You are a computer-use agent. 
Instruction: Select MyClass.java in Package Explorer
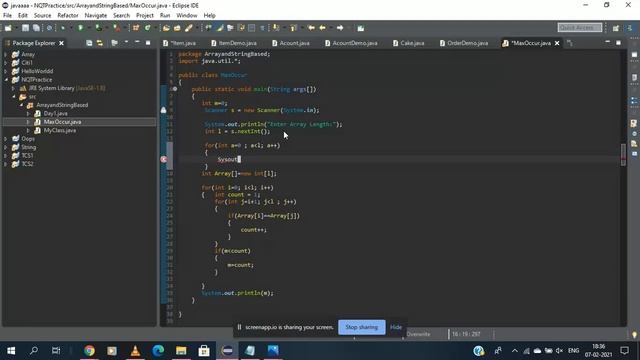pyautogui.click(x=60, y=130)
